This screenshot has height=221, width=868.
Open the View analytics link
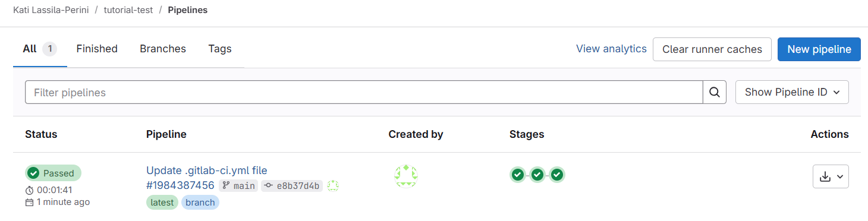tap(611, 49)
